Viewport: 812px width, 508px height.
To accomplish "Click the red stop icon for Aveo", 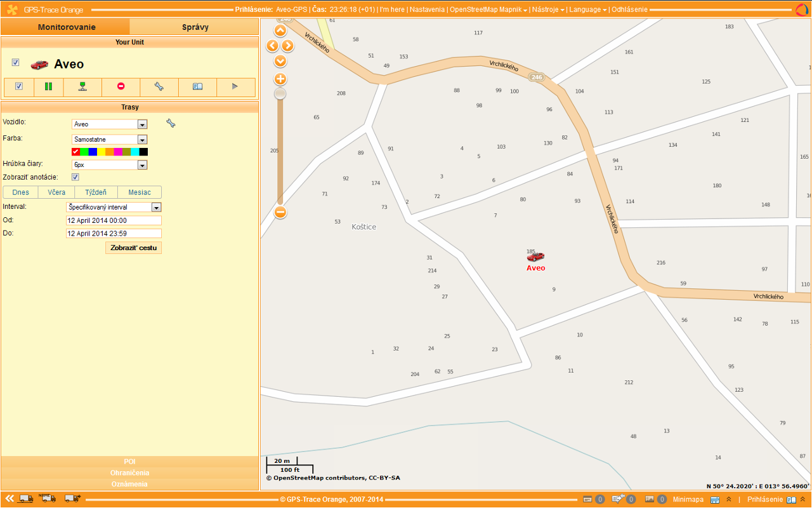I will tap(121, 86).
